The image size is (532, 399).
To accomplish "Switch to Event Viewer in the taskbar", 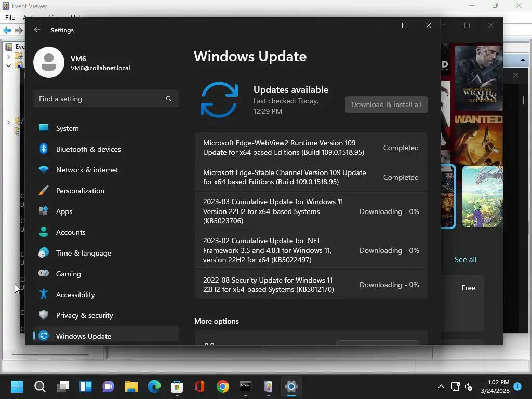I will point(268,387).
